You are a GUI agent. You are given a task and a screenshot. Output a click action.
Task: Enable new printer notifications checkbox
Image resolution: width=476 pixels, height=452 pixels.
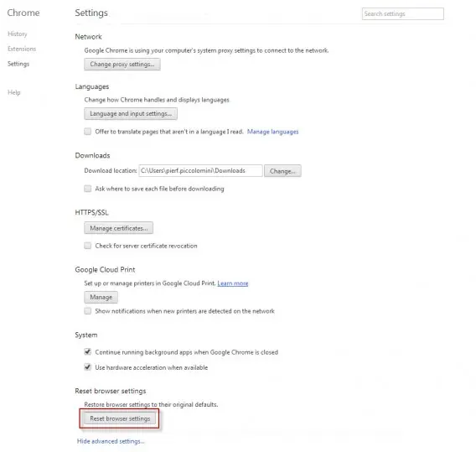point(88,311)
